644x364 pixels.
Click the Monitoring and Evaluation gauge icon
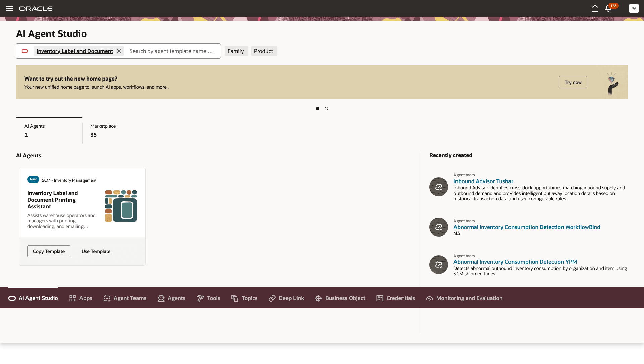pos(429,298)
